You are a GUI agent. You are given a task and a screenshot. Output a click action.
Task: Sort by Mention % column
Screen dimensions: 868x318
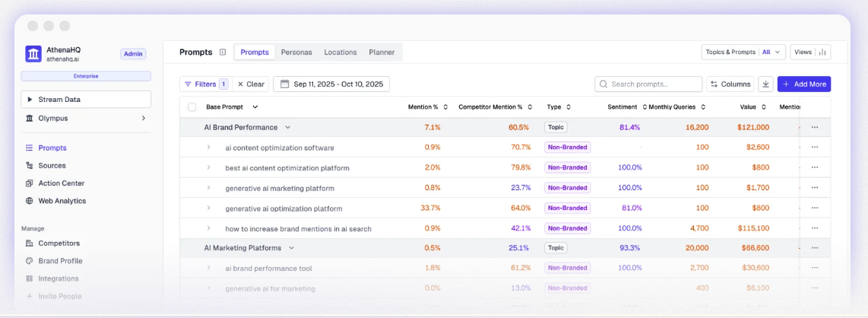tap(445, 107)
